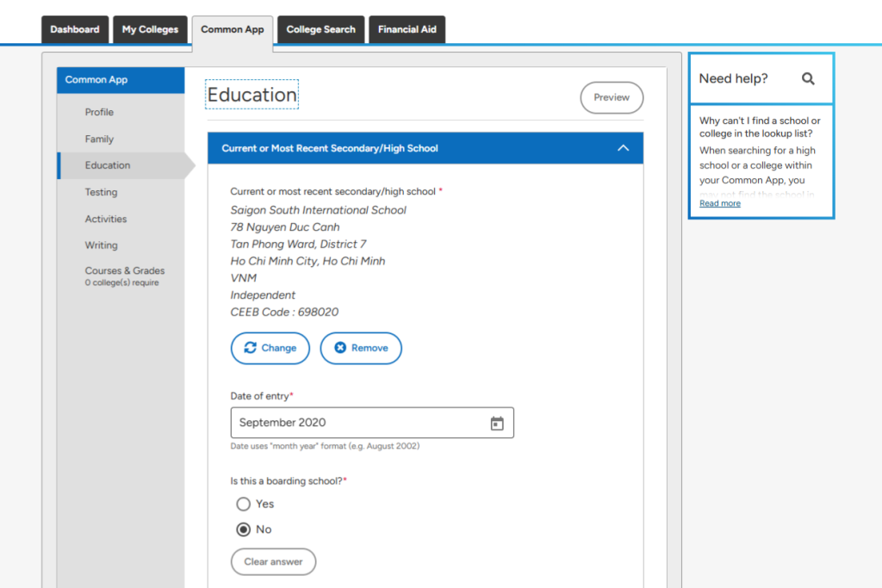Switch to the My Colleges tab
Image resolution: width=882 pixels, height=588 pixels.
point(150,29)
